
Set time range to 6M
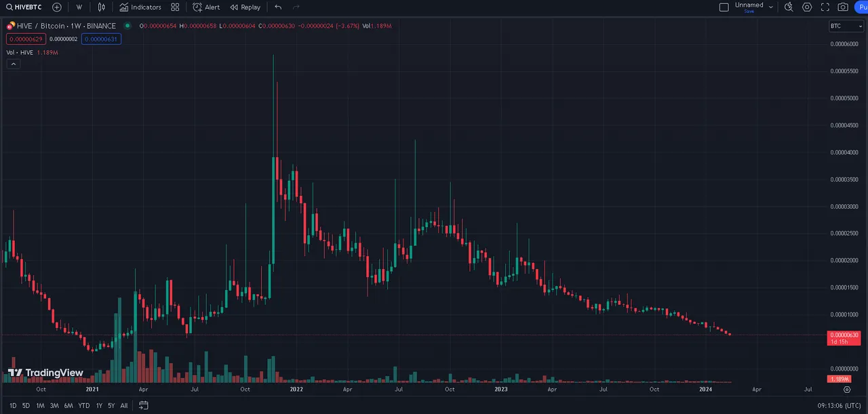pyautogui.click(x=68, y=405)
